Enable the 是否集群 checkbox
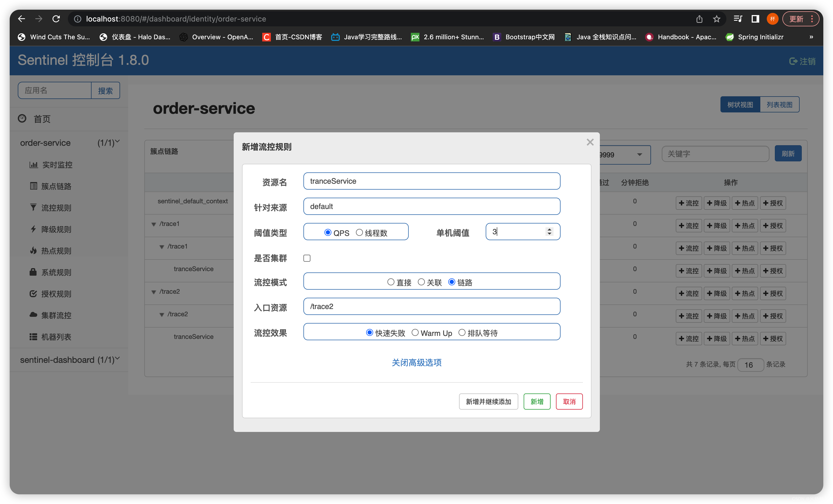The height and width of the screenshot is (504, 833). pos(307,258)
